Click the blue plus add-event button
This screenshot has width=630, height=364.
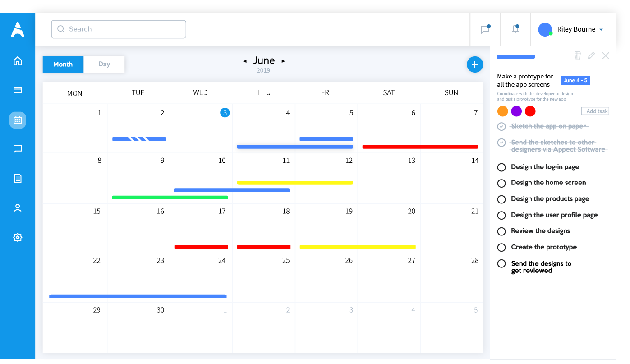(x=474, y=65)
